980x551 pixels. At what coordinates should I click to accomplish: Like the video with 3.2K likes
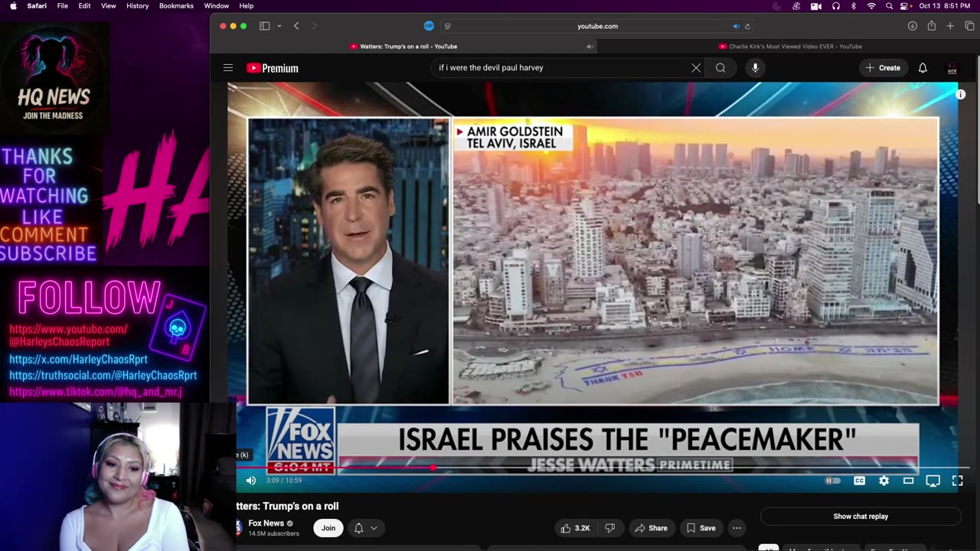pyautogui.click(x=574, y=528)
